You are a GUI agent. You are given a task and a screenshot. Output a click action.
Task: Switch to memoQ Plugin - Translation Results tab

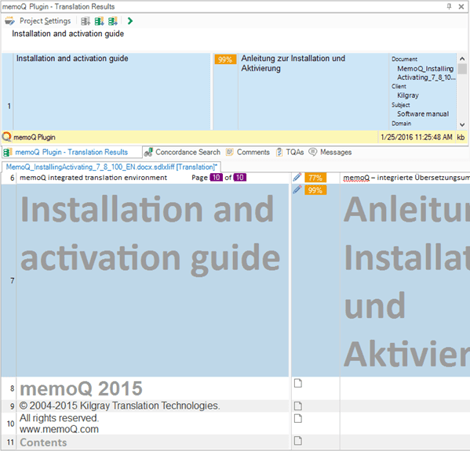click(71, 152)
